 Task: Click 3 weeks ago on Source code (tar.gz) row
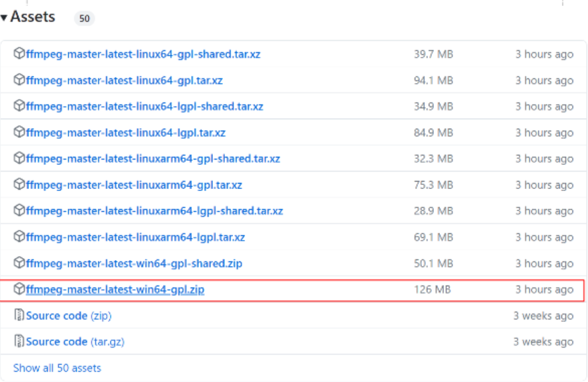click(x=543, y=342)
